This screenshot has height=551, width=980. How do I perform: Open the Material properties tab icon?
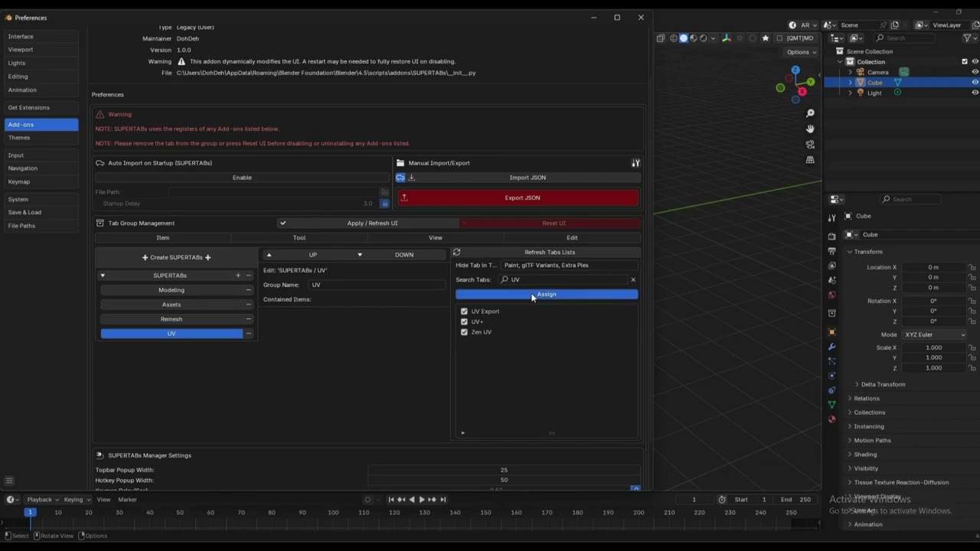click(832, 419)
